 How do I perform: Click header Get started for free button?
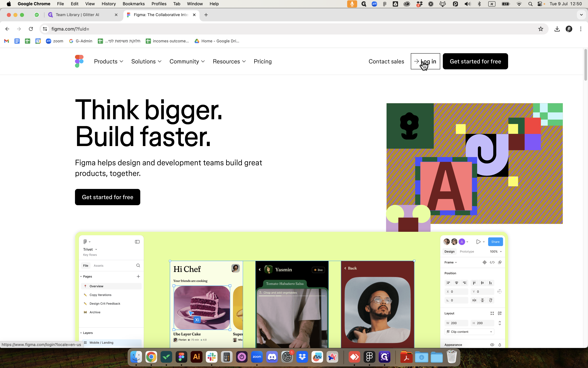[x=475, y=61]
